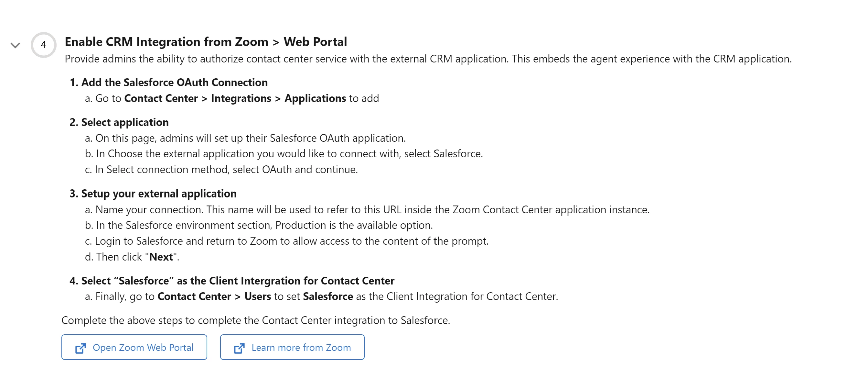
Task: Click the bold Applications path text
Action: click(x=315, y=98)
